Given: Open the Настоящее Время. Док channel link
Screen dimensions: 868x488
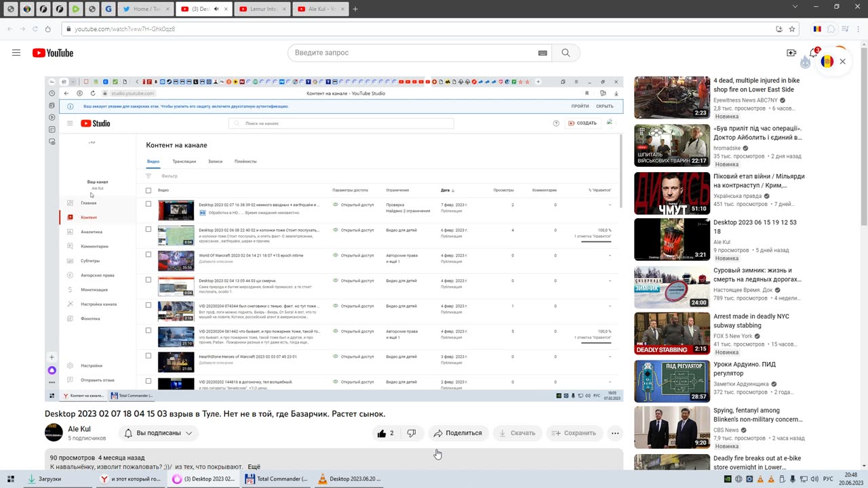Looking at the screenshot, I should tap(745, 289).
